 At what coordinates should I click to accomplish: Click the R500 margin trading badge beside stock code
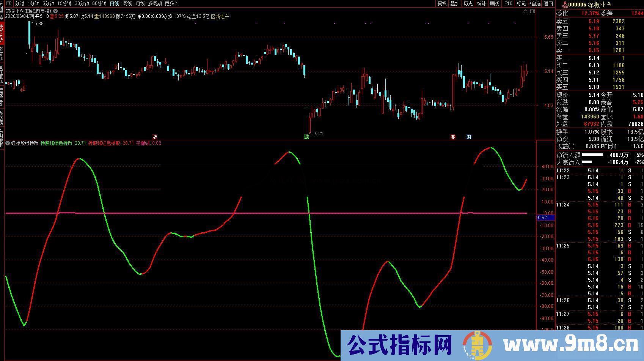coord(565,5)
